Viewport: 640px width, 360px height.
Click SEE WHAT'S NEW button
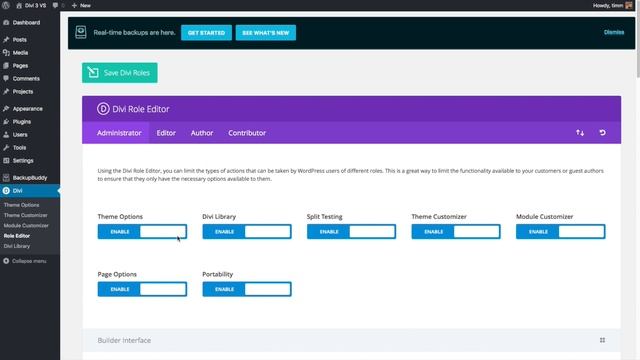tap(266, 33)
